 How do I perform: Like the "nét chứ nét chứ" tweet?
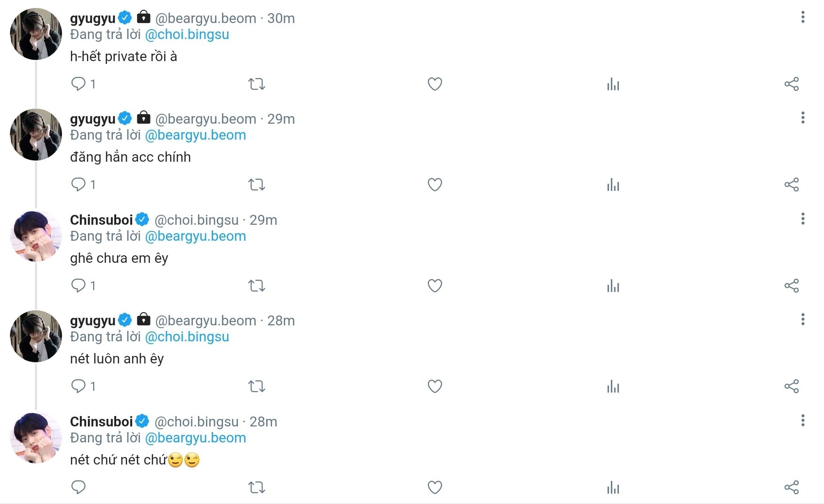click(435, 488)
